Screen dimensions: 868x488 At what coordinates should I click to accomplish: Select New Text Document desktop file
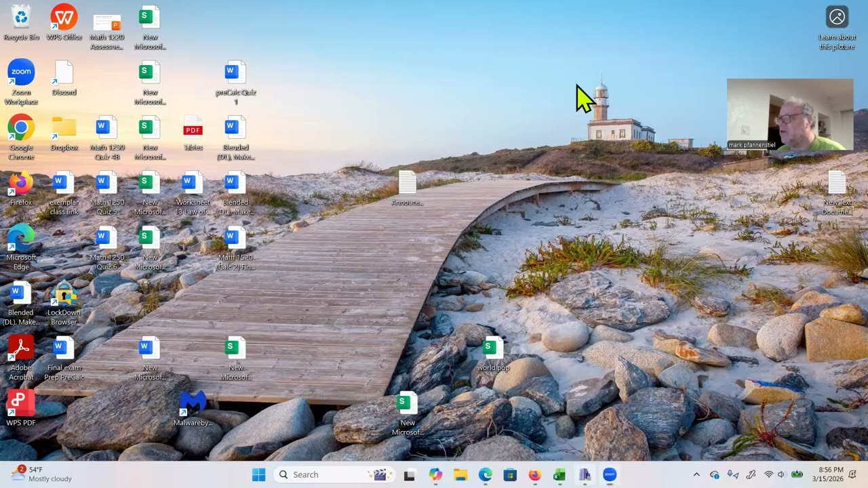[837, 193]
